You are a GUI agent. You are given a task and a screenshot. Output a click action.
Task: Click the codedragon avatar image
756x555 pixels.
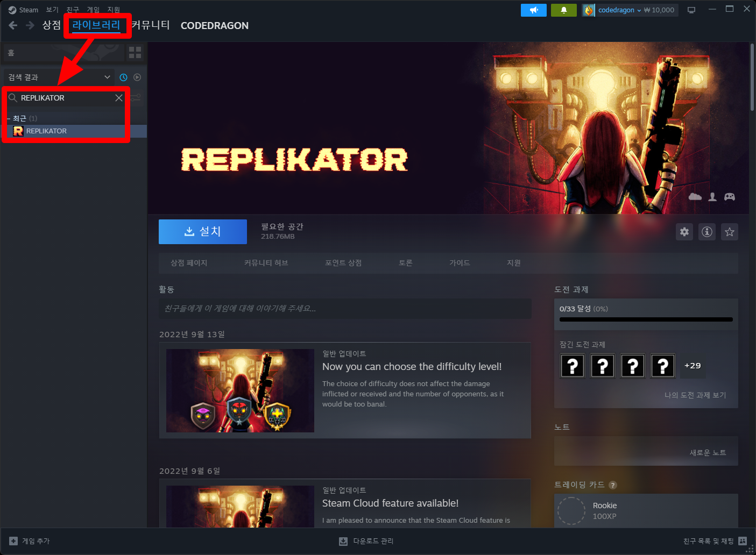[x=589, y=10]
